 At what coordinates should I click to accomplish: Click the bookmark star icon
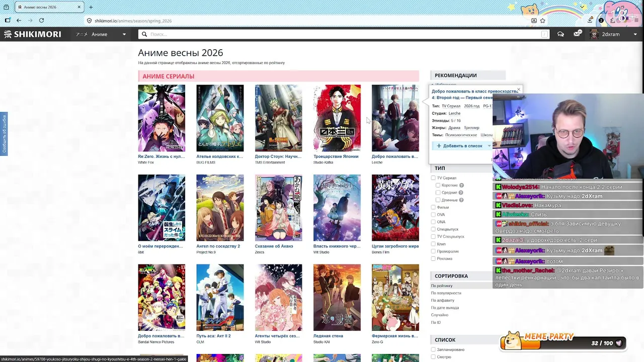click(x=542, y=21)
